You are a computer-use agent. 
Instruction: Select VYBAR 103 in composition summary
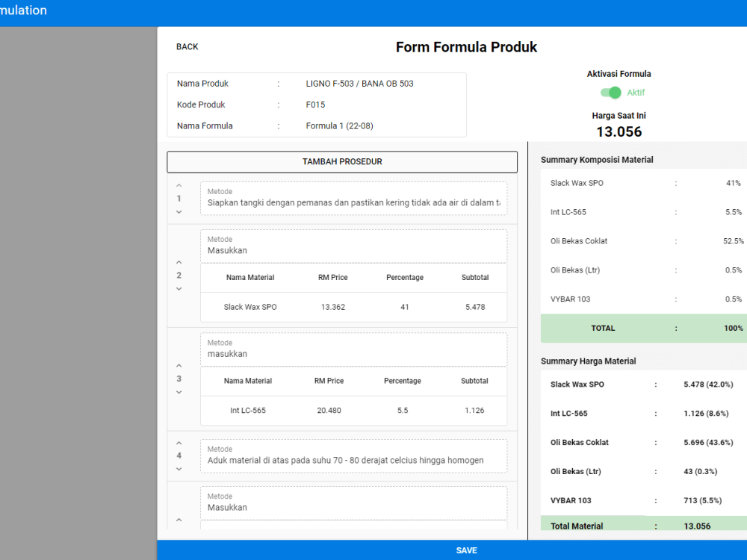[570, 299]
